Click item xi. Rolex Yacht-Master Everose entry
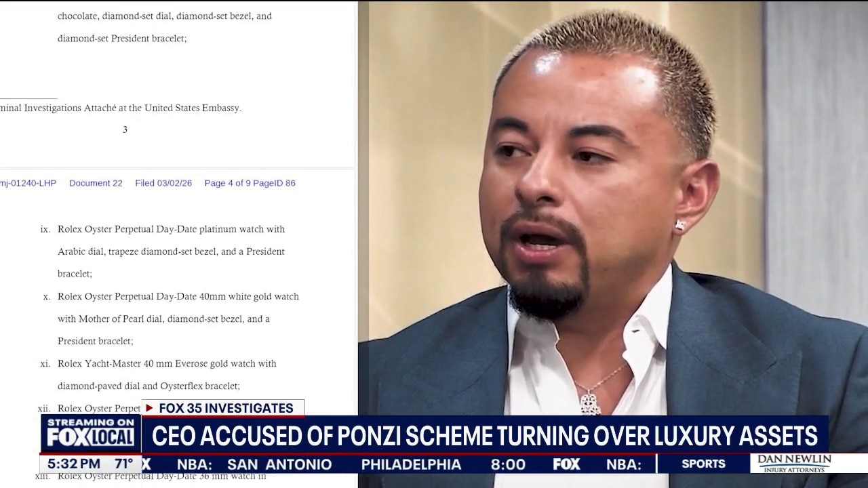 (159, 375)
